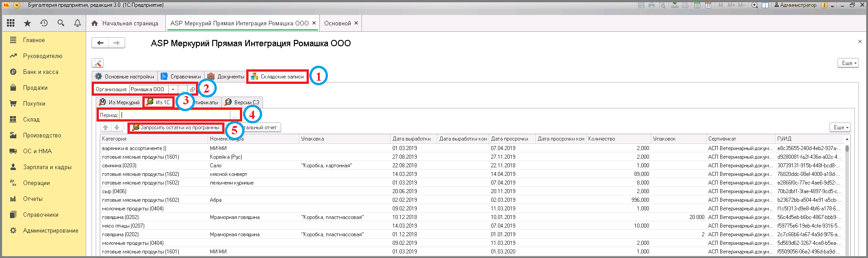Screen dimensions: 868x258
Task: Open 1C main menu dropdown in title bar
Action: (x=17, y=5)
